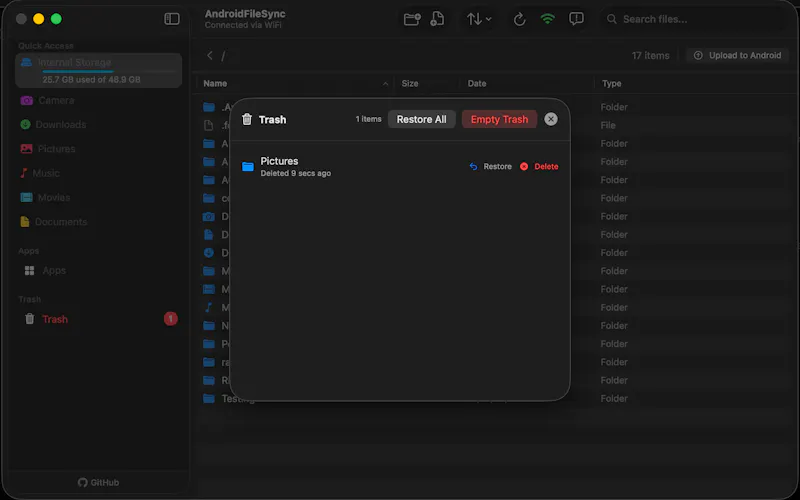Permanently delete Pictures from trash
The height and width of the screenshot is (500, 800).
click(x=539, y=166)
